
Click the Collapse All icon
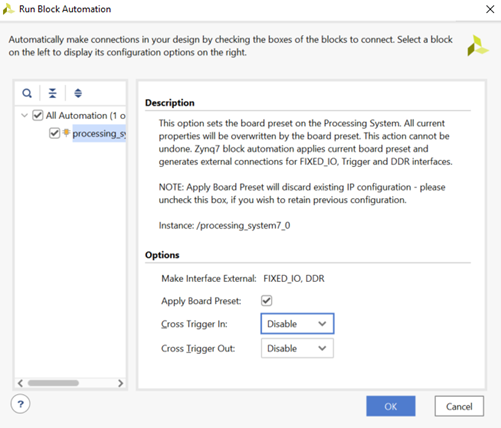click(52, 93)
